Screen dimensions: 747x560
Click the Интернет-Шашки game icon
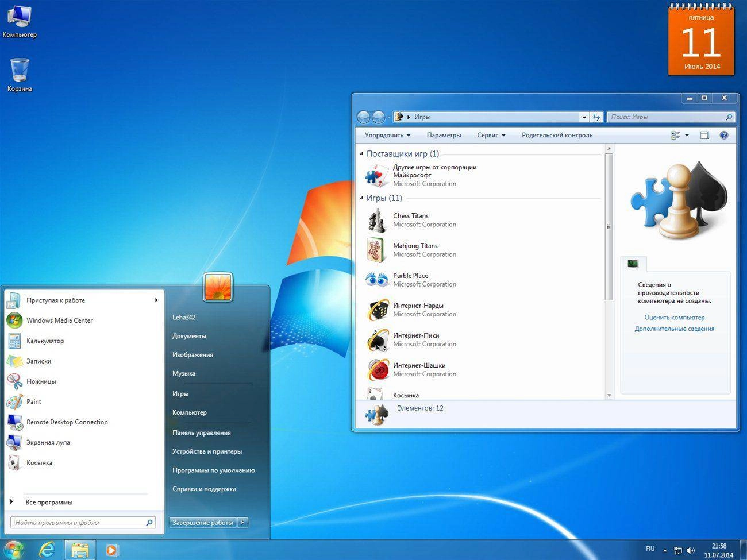tap(378, 370)
